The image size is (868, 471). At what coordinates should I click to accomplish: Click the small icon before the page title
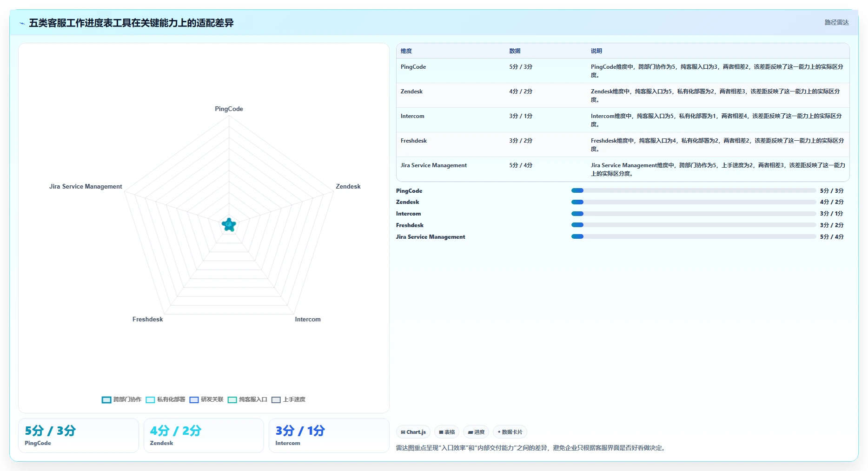click(x=22, y=23)
